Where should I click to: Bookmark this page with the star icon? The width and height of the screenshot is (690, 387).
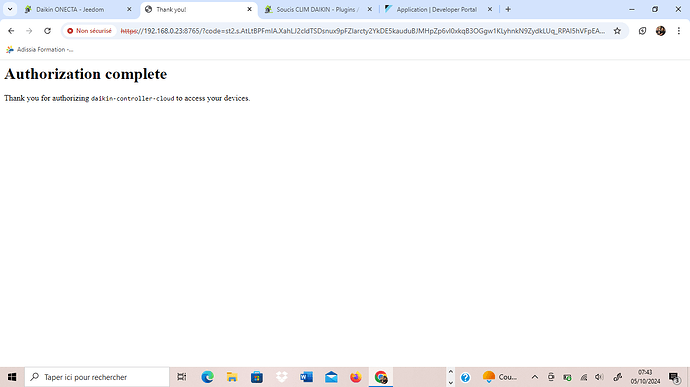617,31
